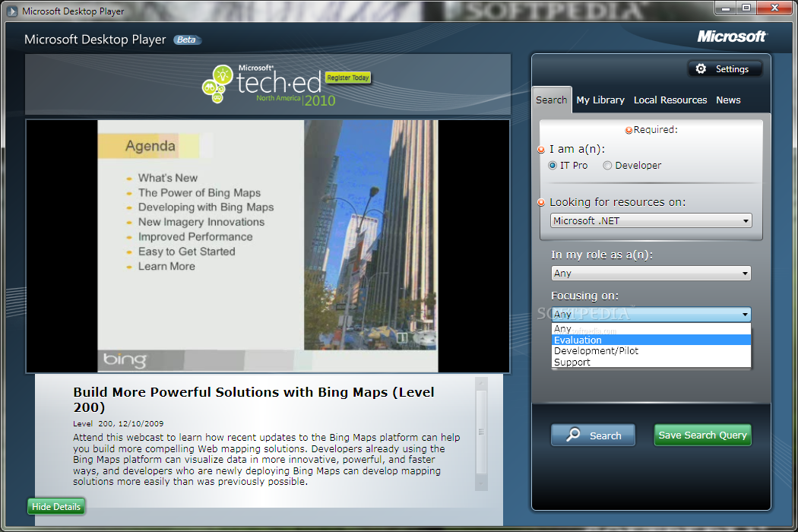Select the IT Pro radio button
The height and width of the screenshot is (532, 798).
[553, 166]
